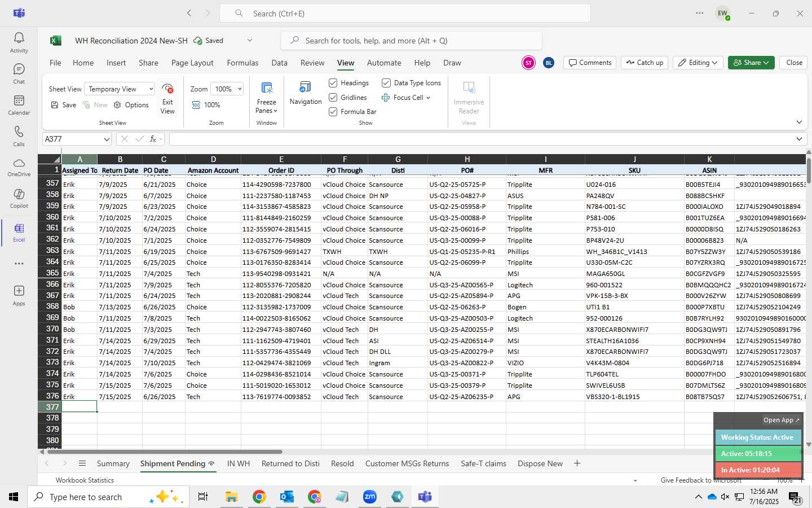Click Search for tools, help, and more box

[x=411, y=41]
